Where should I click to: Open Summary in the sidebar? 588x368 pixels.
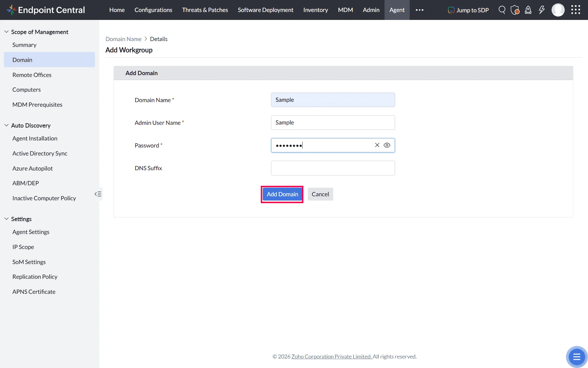(x=24, y=45)
